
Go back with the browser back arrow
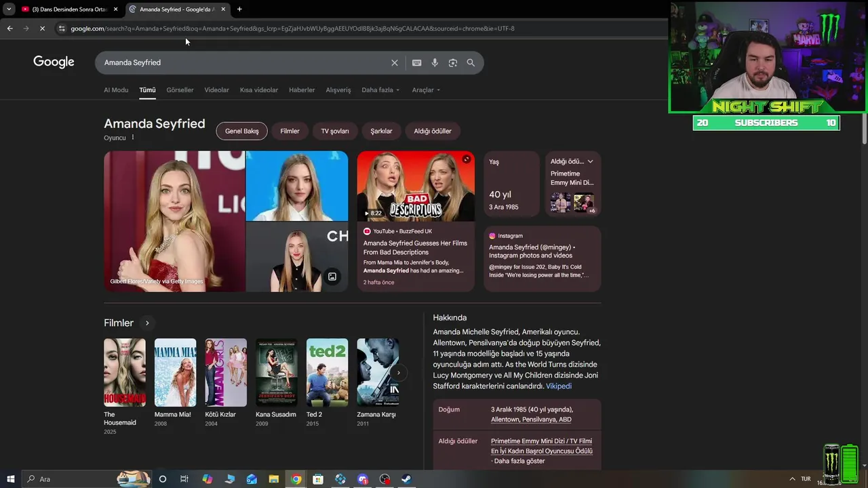click(x=9, y=28)
